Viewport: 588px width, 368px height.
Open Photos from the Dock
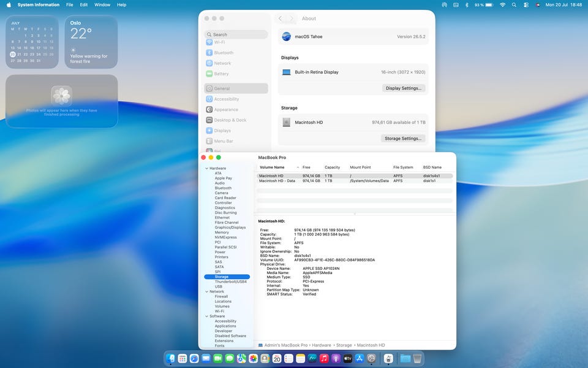point(253,359)
